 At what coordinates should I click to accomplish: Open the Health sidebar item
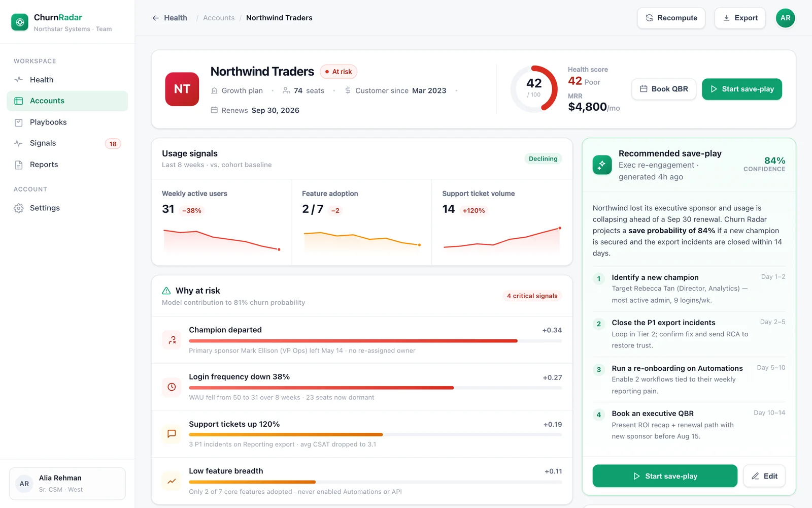coord(67,80)
